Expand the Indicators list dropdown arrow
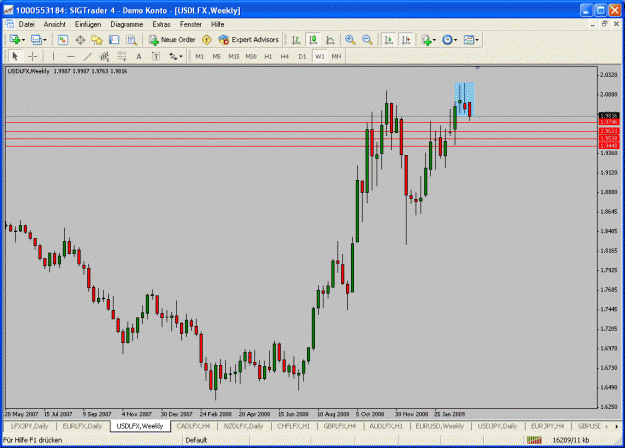Image resolution: width=625 pixels, height=448 pixels. point(434,40)
